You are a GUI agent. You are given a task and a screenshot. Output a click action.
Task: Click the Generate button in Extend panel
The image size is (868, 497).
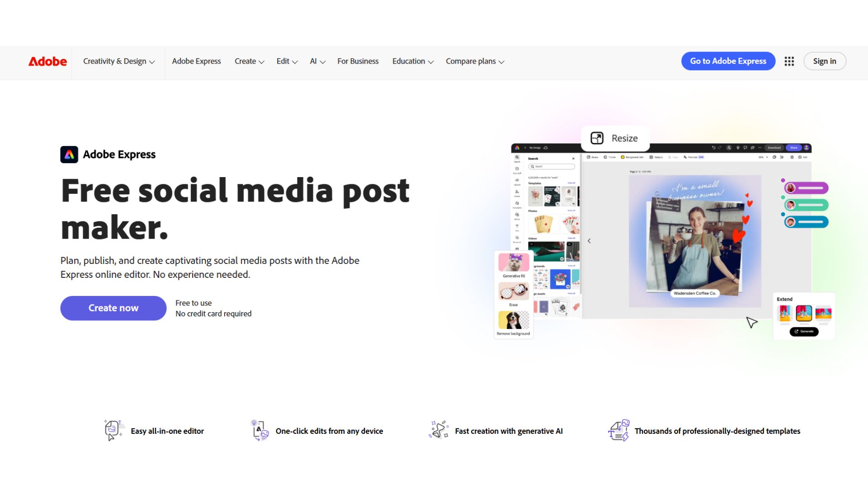(x=804, y=331)
